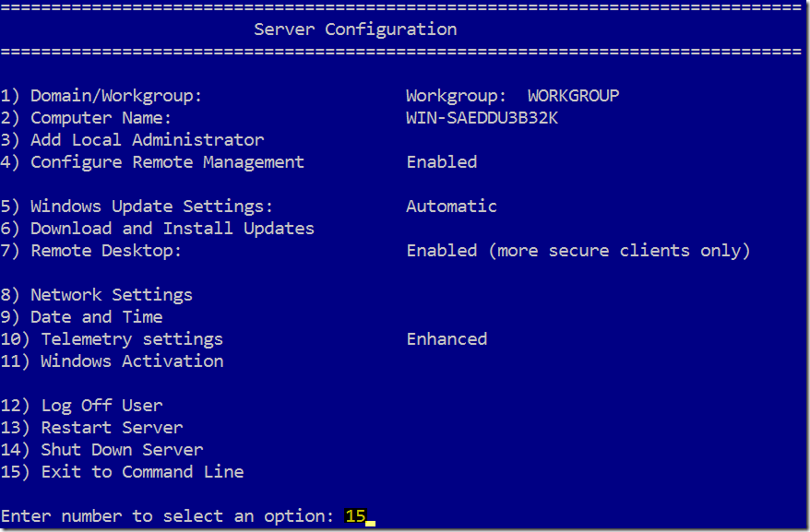Click the WORKGROUP value text

point(574,96)
